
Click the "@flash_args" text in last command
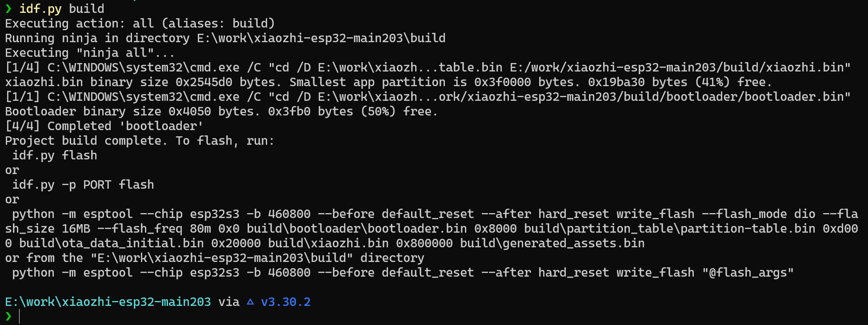click(x=748, y=273)
